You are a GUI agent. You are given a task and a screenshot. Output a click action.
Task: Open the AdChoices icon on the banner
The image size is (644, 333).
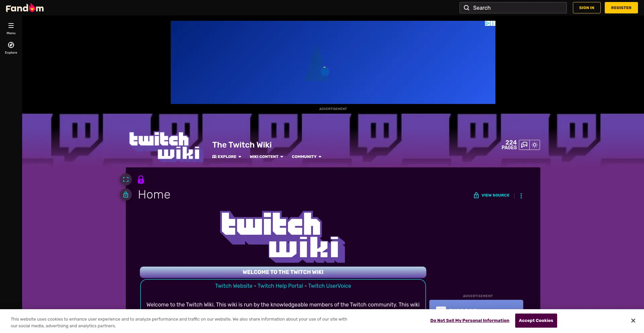(487, 23)
